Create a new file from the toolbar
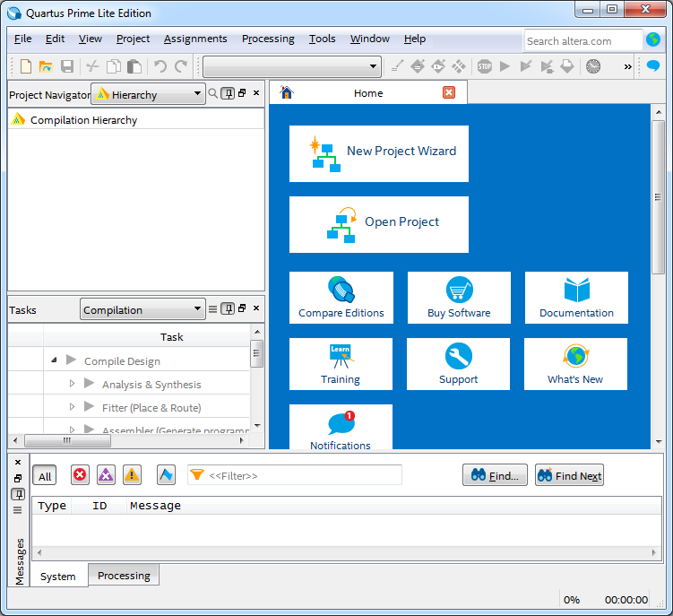This screenshot has width=673, height=616. (26, 66)
